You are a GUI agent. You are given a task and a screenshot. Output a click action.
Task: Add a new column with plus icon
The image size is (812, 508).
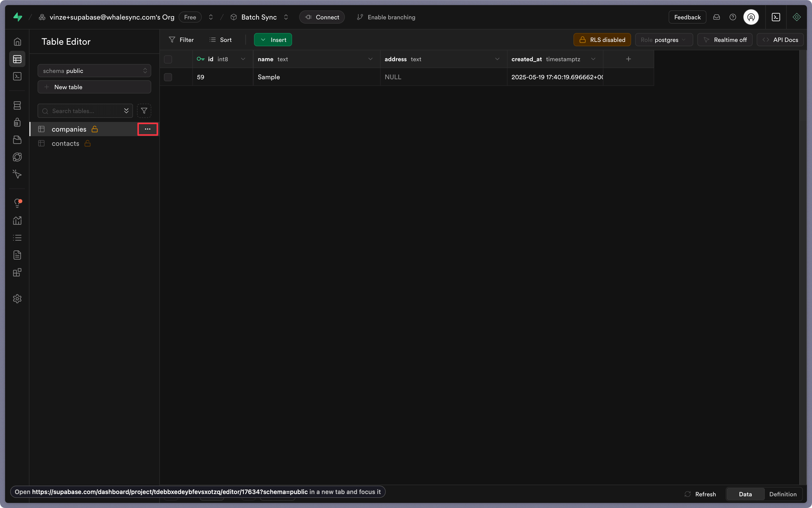[x=629, y=59]
